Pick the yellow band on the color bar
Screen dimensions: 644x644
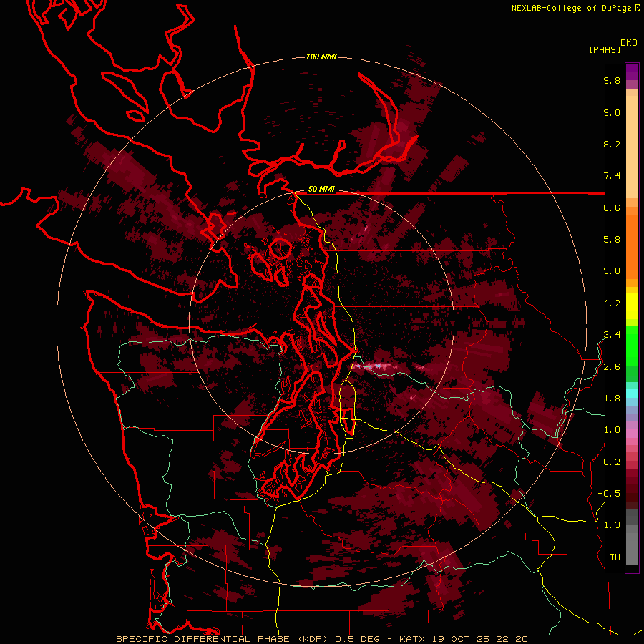click(632, 306)
